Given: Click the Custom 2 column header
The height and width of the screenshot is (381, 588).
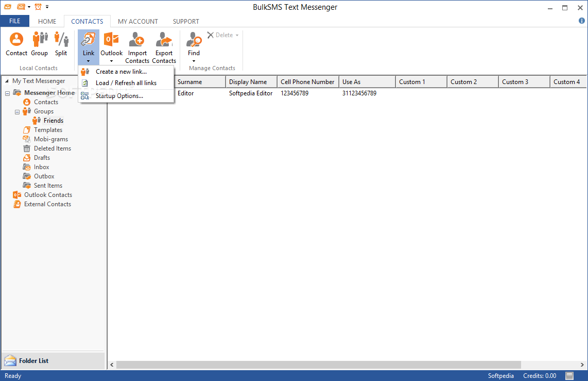Looking at the screenshot, I should point(473,82).
